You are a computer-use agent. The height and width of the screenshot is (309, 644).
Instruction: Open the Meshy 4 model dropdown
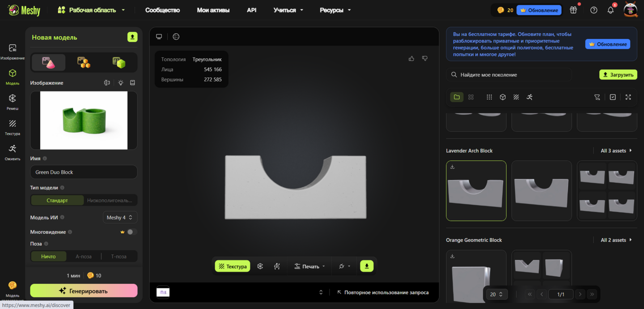(x=120, y=217)
